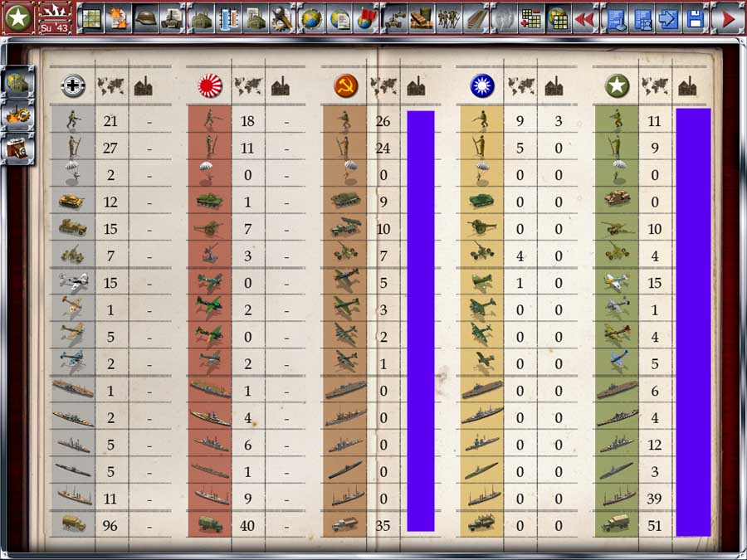The height and width of the screenshot is (560, 747).
Task: Select the marching soldiers icon
Action: click(x=449, y=18)
